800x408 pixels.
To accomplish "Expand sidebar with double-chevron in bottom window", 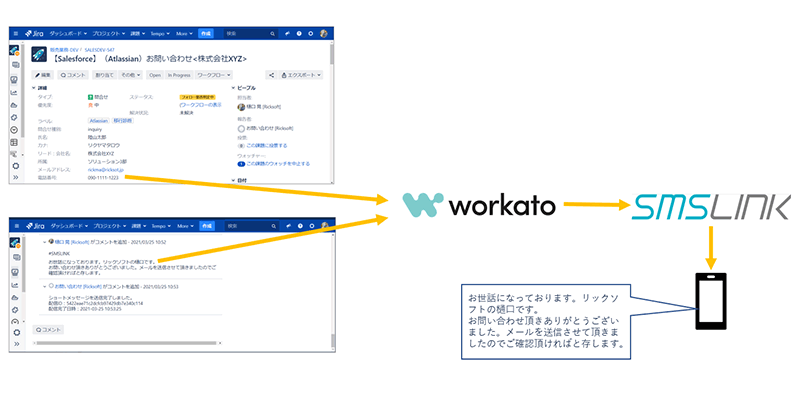I will point(17,344).
